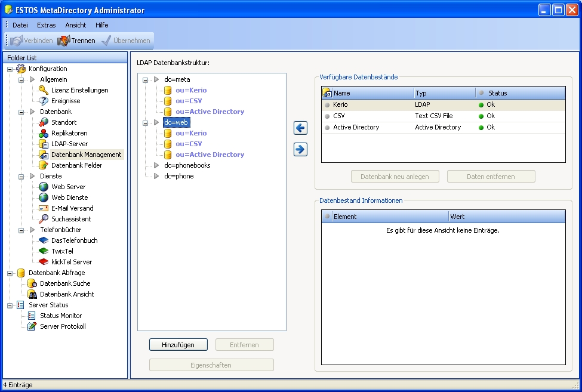Click the Datenbank neu anlegen button

(x=395, y=177)
